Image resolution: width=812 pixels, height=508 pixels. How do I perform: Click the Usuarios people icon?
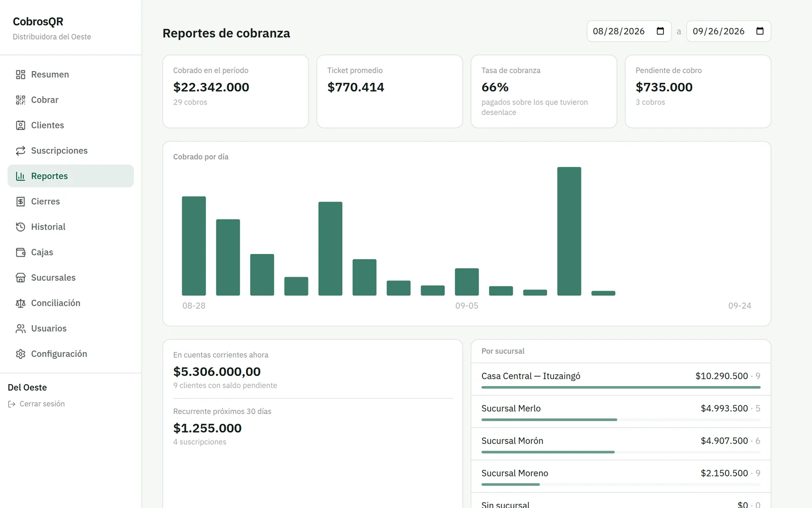tap(20, 329)
